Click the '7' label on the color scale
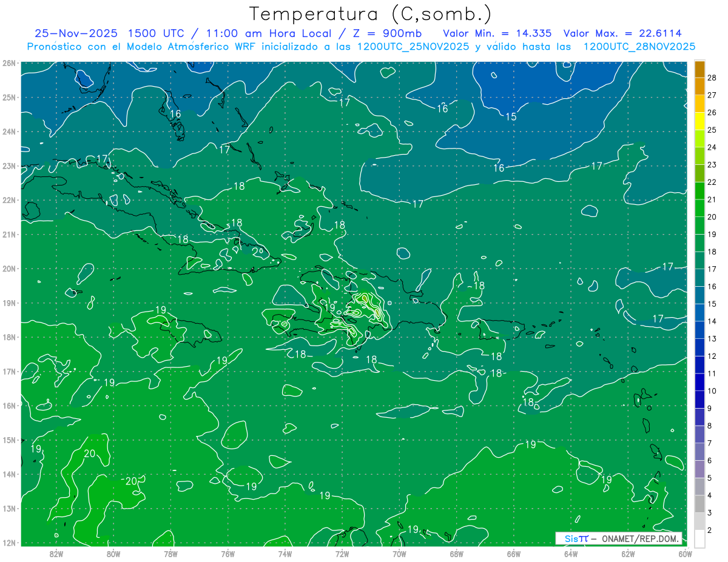 click(710, 443)
